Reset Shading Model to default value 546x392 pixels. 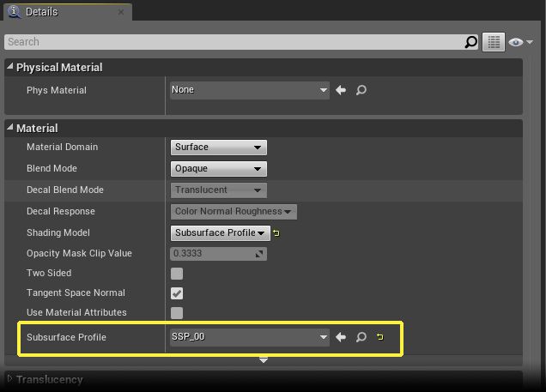pyautogui.click(x=276, y=232)
